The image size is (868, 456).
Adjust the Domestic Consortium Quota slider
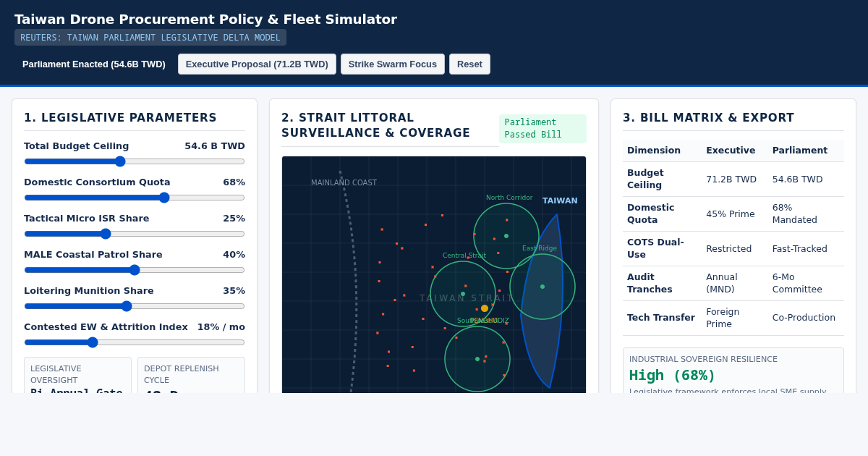click(x=135, y=198)
